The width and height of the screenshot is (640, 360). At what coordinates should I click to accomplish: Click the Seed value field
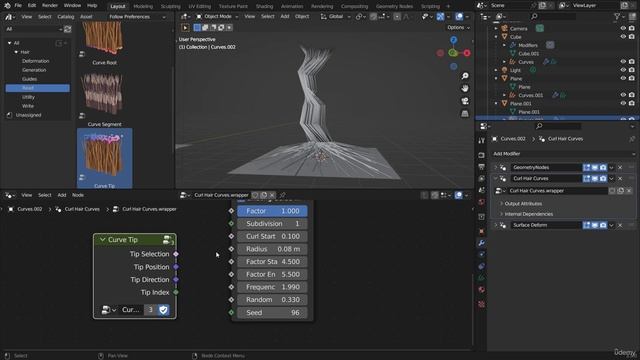pyautogui.click(x=272, y=313)
